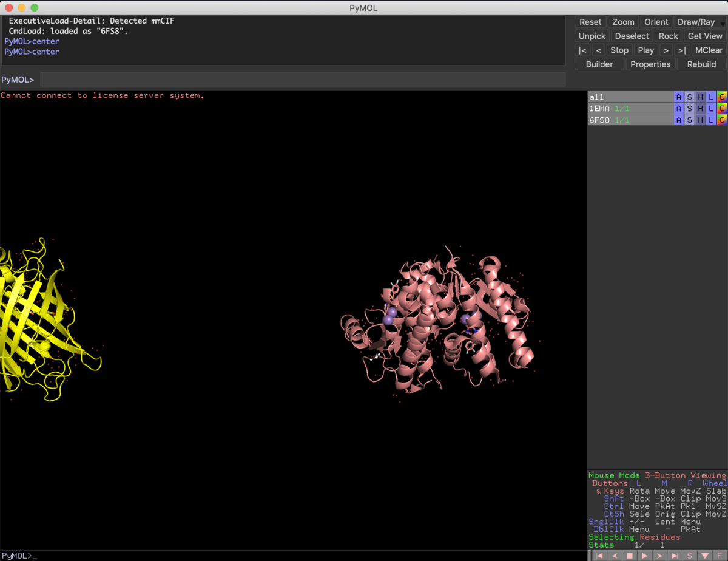The width and height of the screenshot is (728, 561).
Task: Open Hide menu for all
Action: coord(701,97)
